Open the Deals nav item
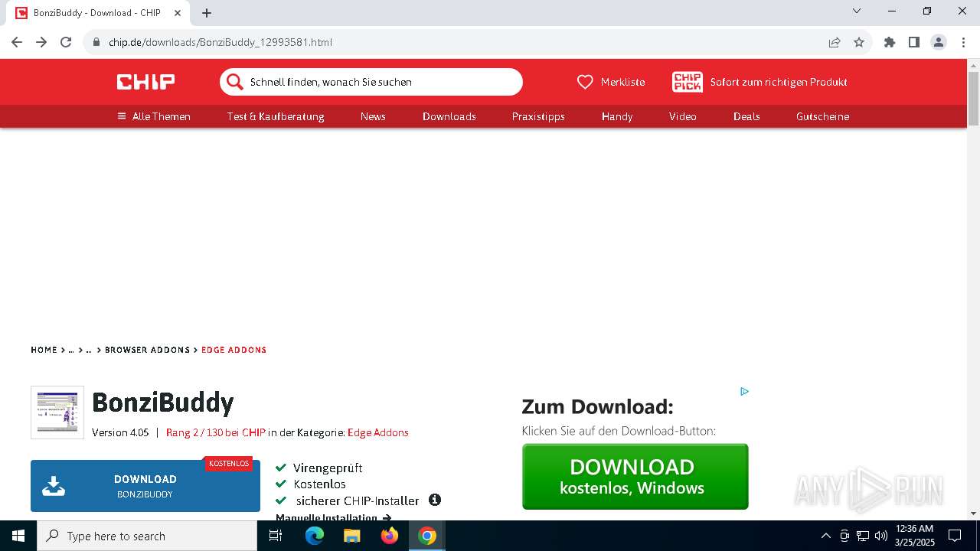Viewport: 980px width, 551px height. click(x=746, y=116)
